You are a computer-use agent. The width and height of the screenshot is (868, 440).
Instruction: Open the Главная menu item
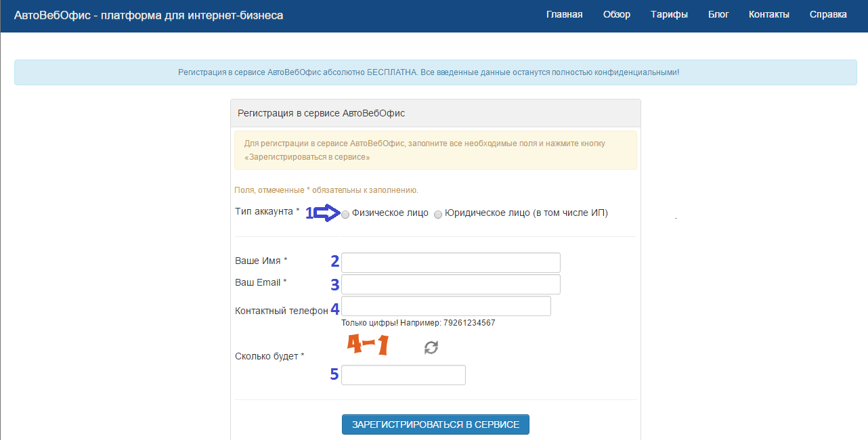coord(564,14)
